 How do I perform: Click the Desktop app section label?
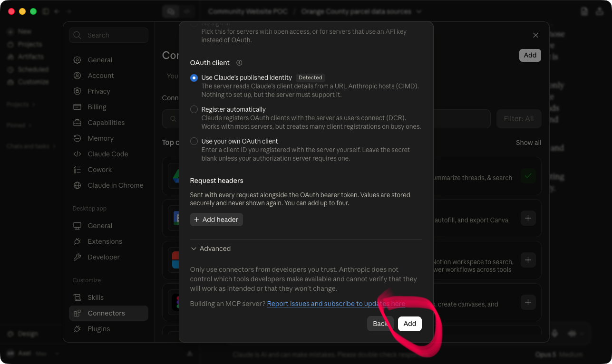pyautogui.click(x=89, y=209)
